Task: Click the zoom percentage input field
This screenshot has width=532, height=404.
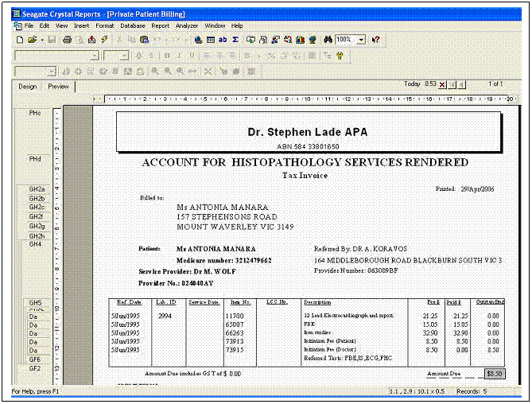Action: click(x=347, y=40)
